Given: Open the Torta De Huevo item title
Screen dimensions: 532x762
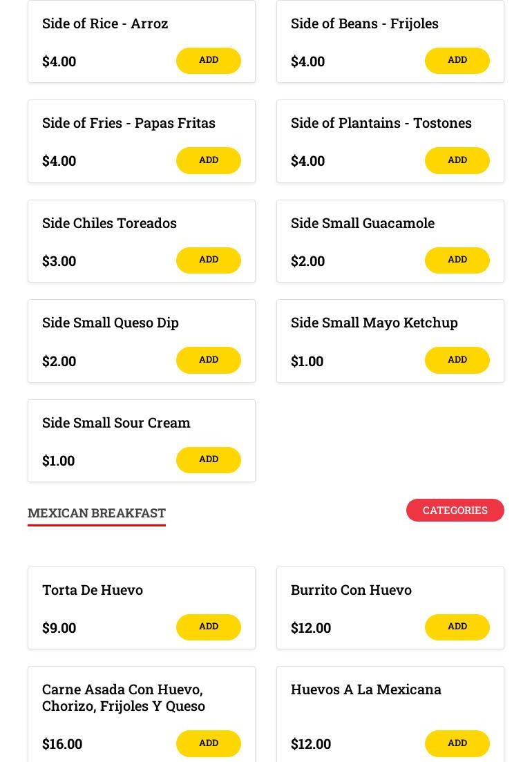Looking at the screenshot, I should point(93,590).
